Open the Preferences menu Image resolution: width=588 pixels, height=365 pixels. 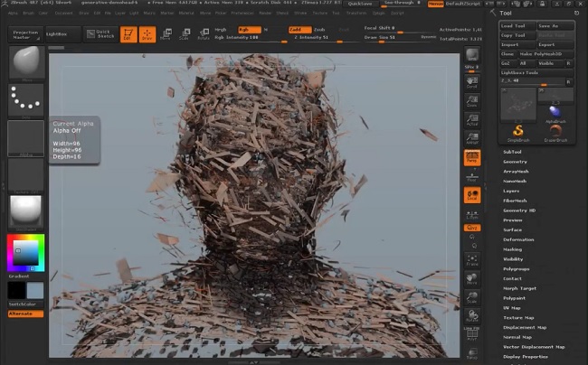(242, 14)
